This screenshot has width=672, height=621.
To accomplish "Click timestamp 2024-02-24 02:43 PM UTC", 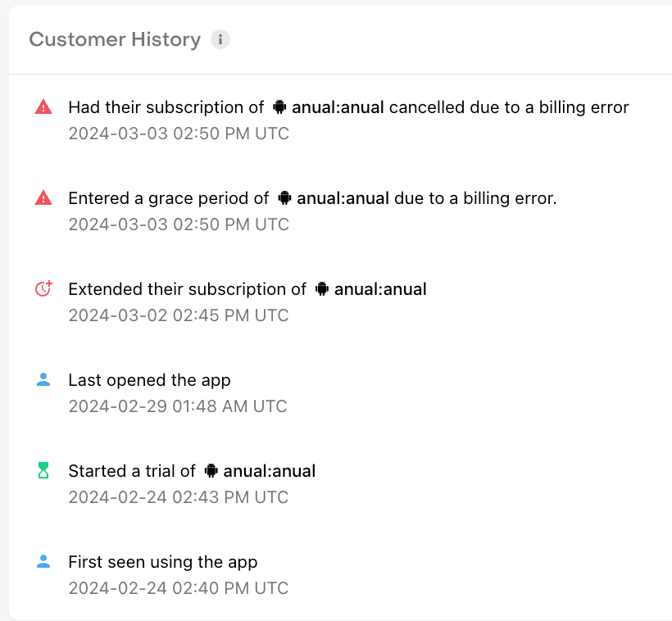I will coord(179,497).
